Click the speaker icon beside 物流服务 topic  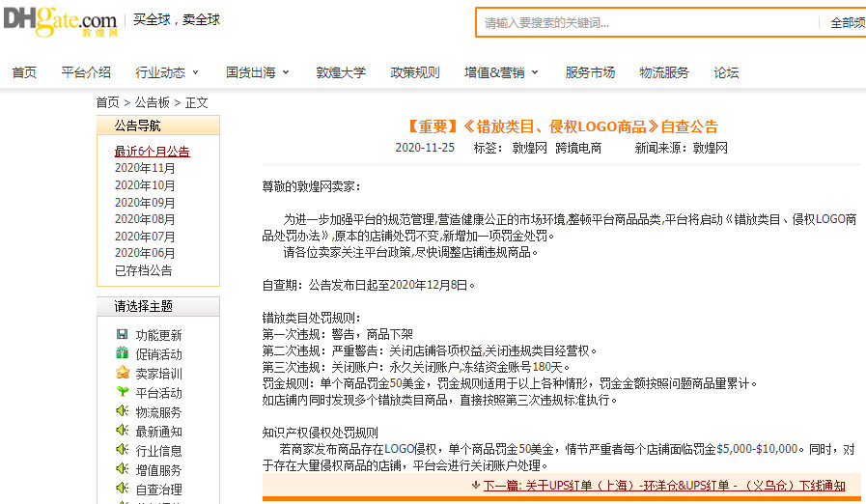(122, 411)
